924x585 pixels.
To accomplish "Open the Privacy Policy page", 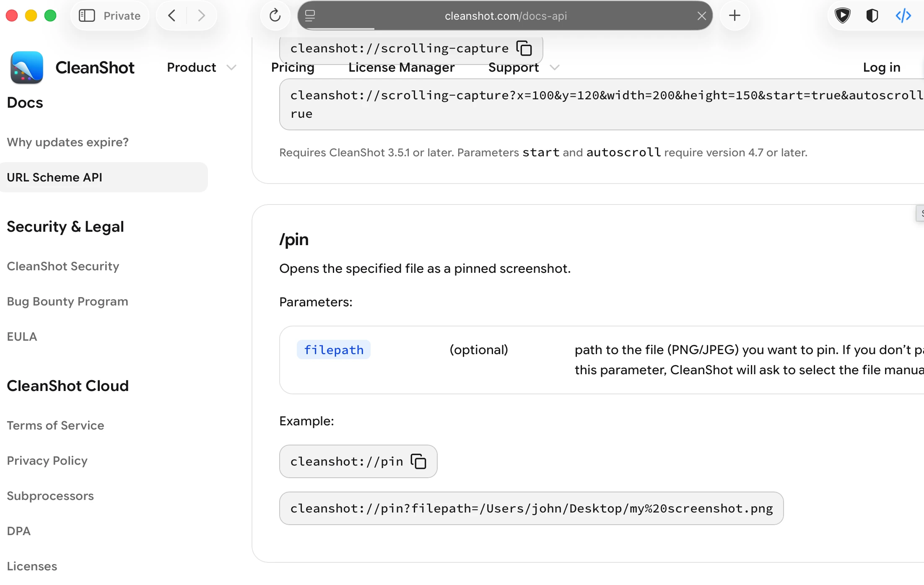I will [x=47, y=461].
